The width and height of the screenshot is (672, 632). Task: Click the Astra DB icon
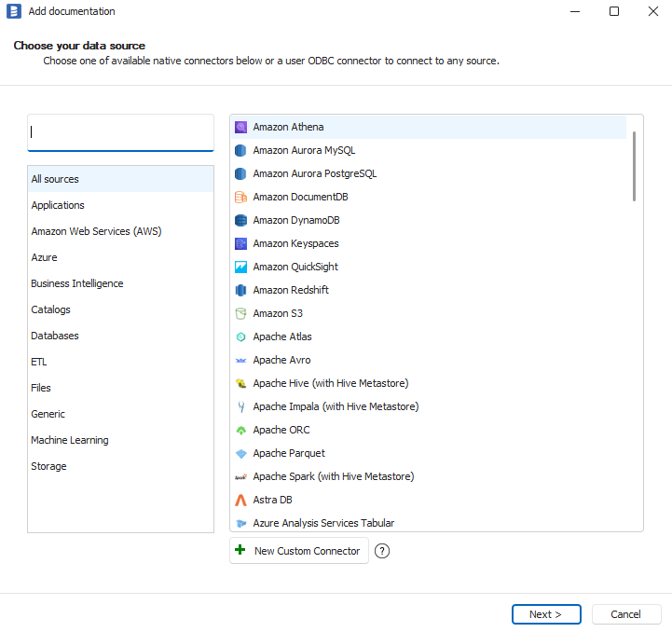click(x=240, y=500)
